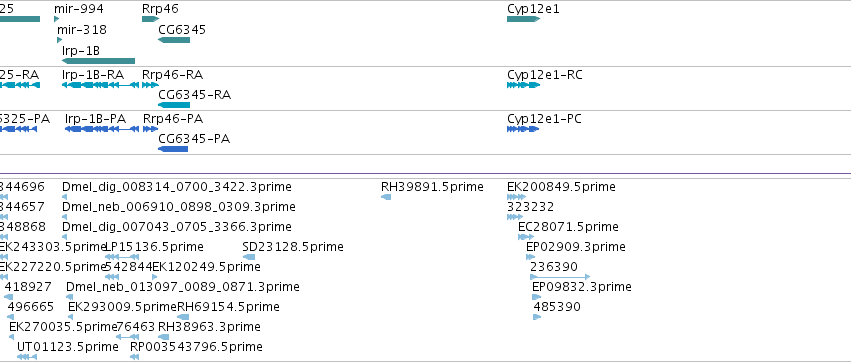Select the mir-994 small arrow glyph

[x=56, y=19]
